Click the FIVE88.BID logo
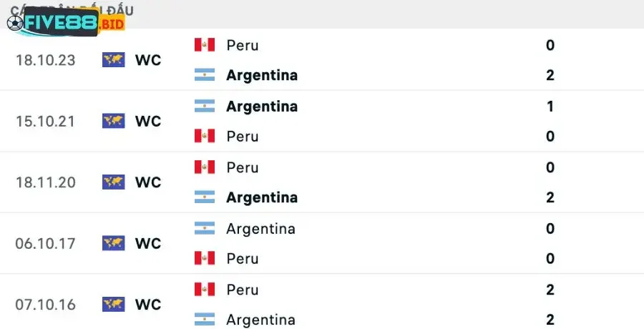644x329 pixels. pos(66,23)
